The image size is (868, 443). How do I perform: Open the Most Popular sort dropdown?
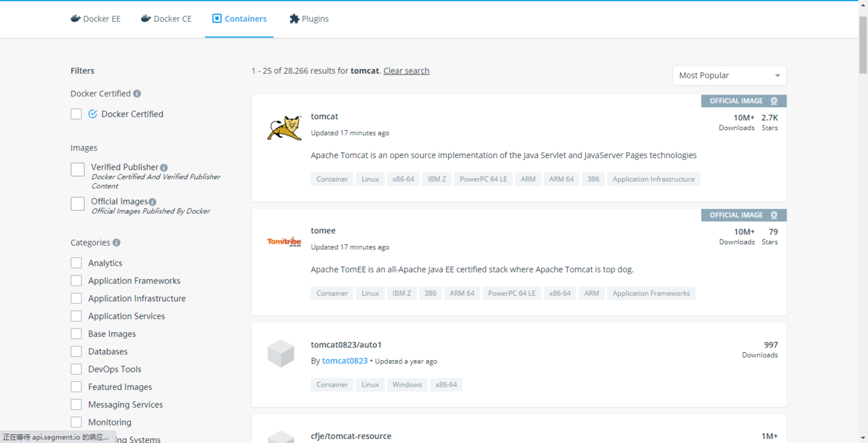point(729,75)
